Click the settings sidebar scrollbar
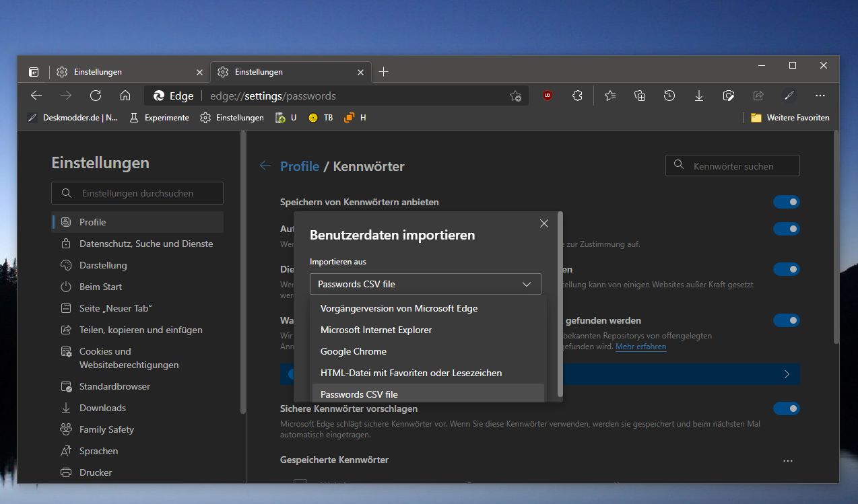The width and height of the screenshot is (858, 504). 242,272
